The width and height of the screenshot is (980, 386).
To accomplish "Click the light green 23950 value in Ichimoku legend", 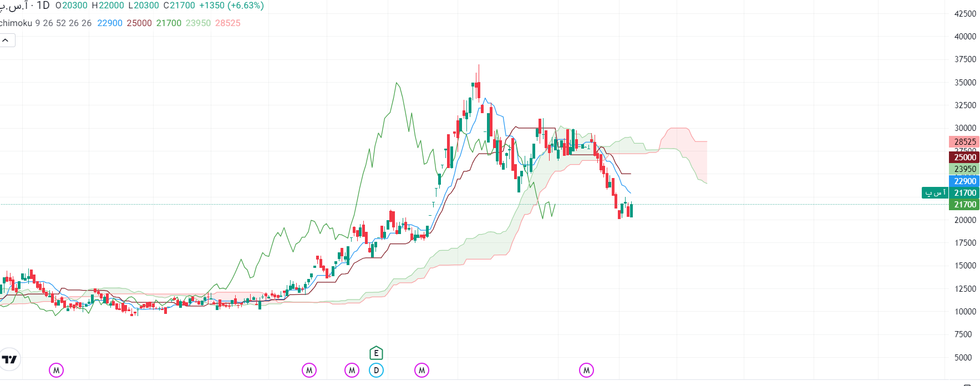I will (198, 23).
